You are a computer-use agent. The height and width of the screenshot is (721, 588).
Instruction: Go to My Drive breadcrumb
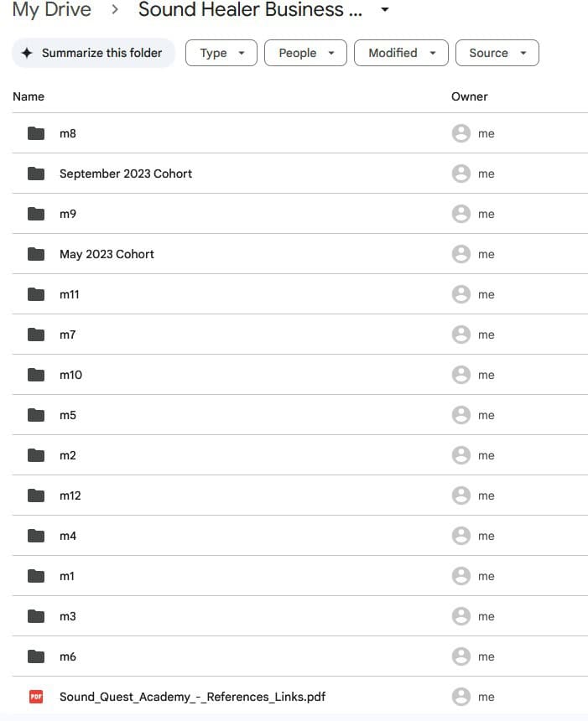(52, 10)
